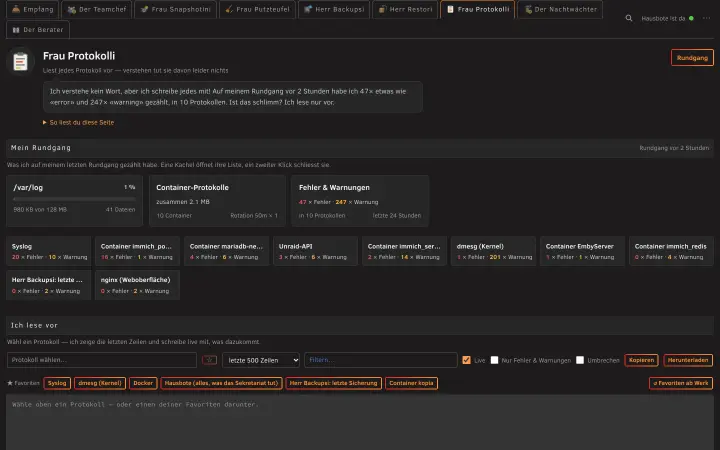
Task: Open the nginx (Weboberfläche) tile
Action: click(x=137, y=285)
